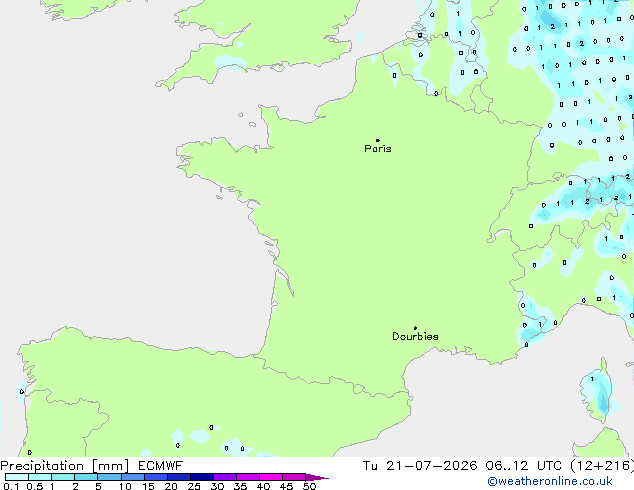Pick the legend swatch between 20 and 25
Viewport: 634px width, 490px height.
[x=179, y=477]
